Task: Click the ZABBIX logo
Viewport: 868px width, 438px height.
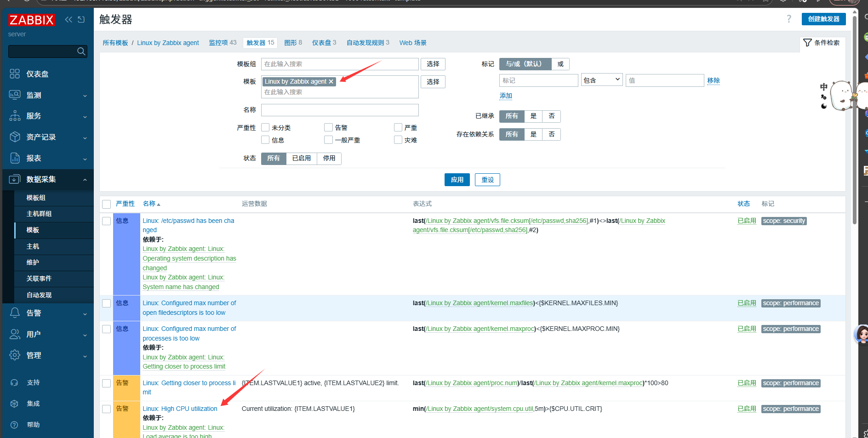Action: pyautogui.click(x=31, y=20)
